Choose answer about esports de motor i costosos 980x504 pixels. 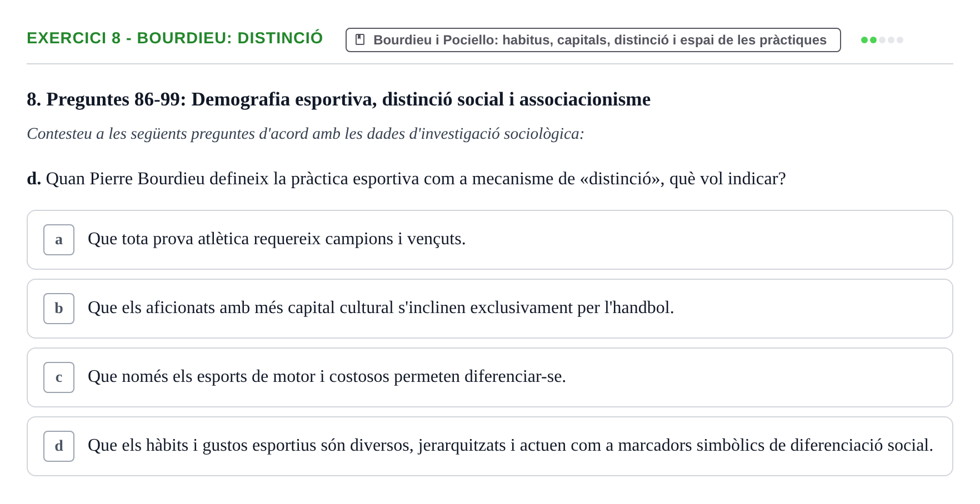tap(489, 377)
